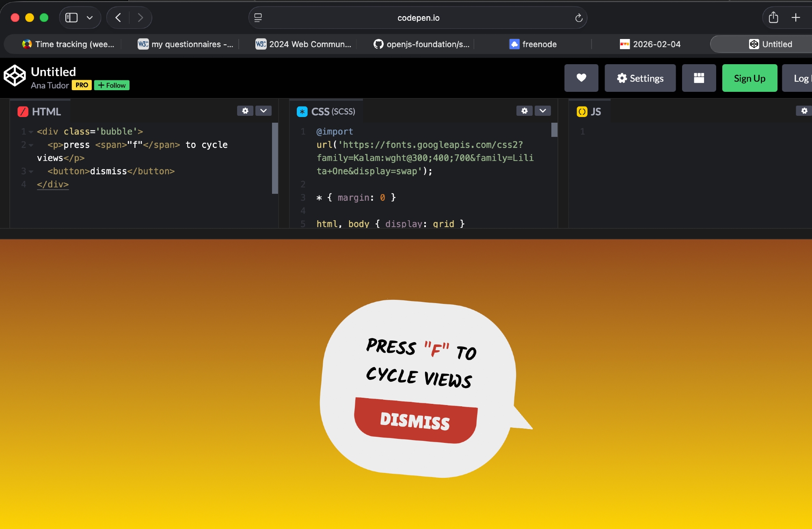This screenshot has height=529, width=812.
Task: Click the HTML editor scrollbar
Action: point(275,158)
